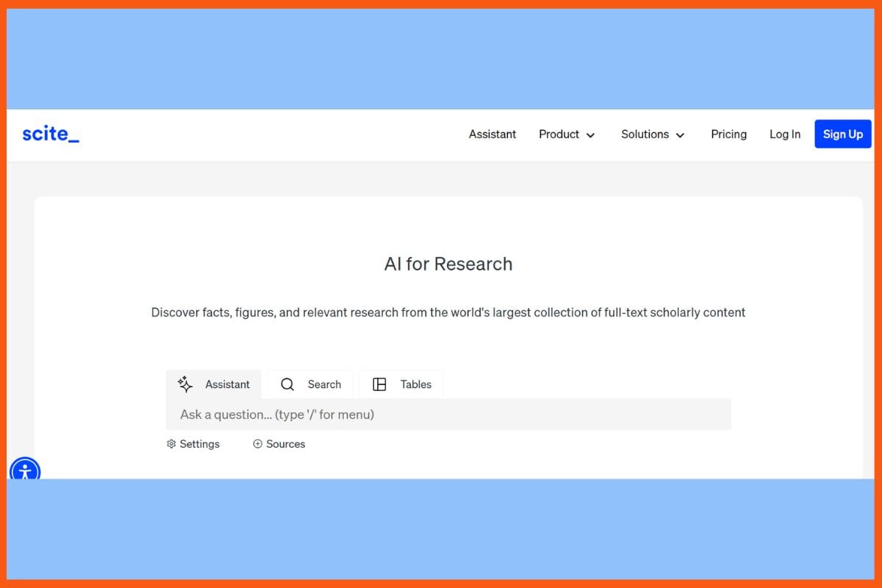Click the Log In link
The height and width of the screenshot is (588, 882).
click(x=784, y=135)
